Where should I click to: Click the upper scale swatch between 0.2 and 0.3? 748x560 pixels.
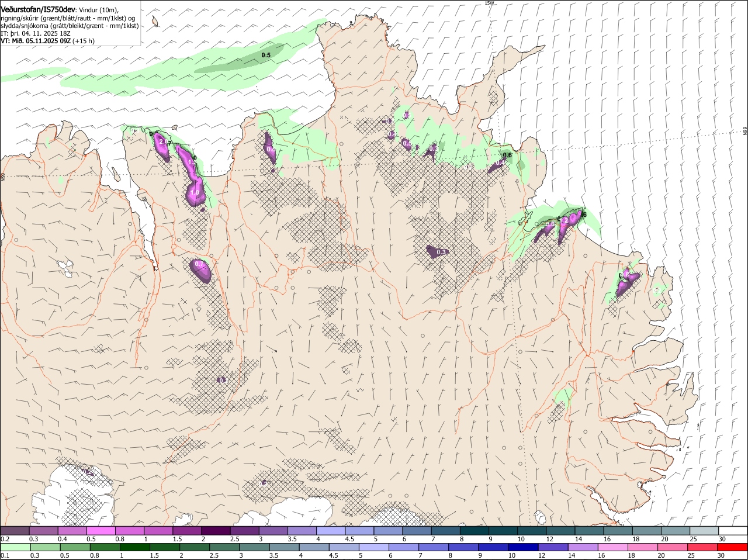(x=15, y=531)
